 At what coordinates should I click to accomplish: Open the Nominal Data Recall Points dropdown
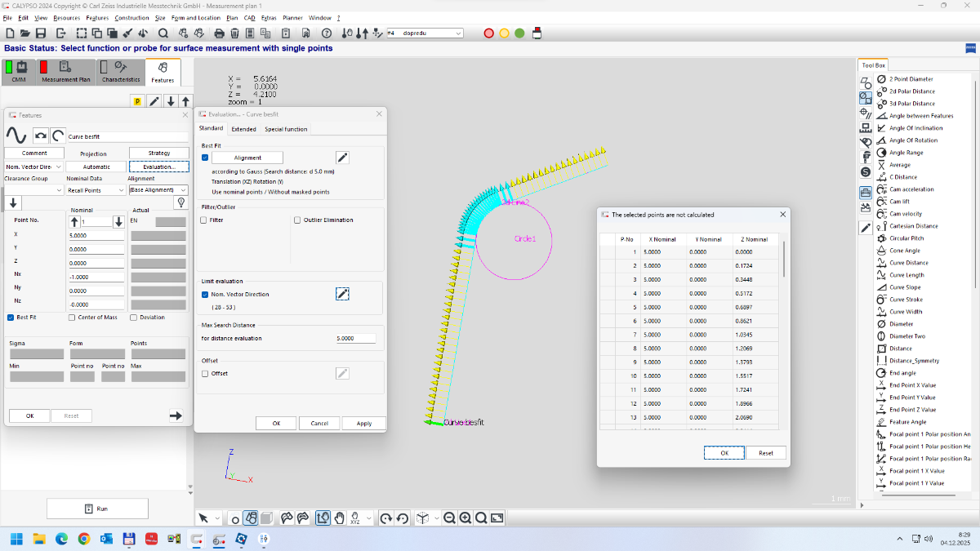pos(96,190)
